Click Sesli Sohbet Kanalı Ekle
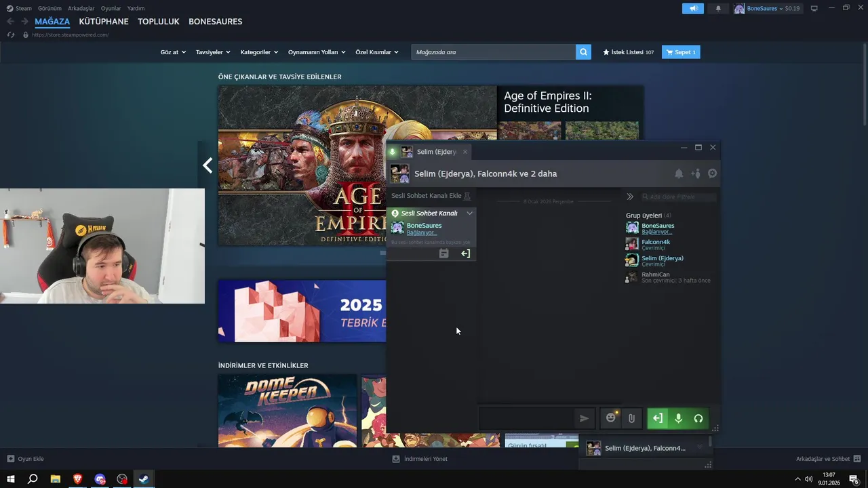Image resolution: width=868 pixels, height=488 pixels. [426, 196]
